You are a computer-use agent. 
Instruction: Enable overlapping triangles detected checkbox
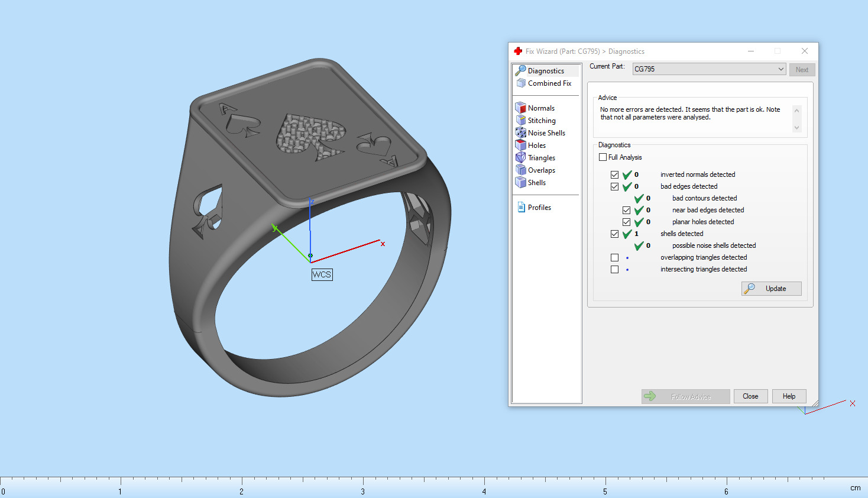pyautogui.click(x=614, y=257)
